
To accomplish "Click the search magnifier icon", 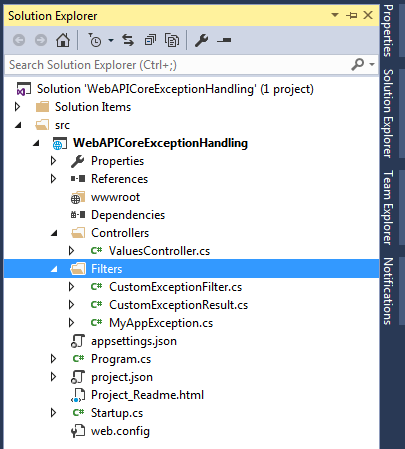I will click(x=358, y=64).
